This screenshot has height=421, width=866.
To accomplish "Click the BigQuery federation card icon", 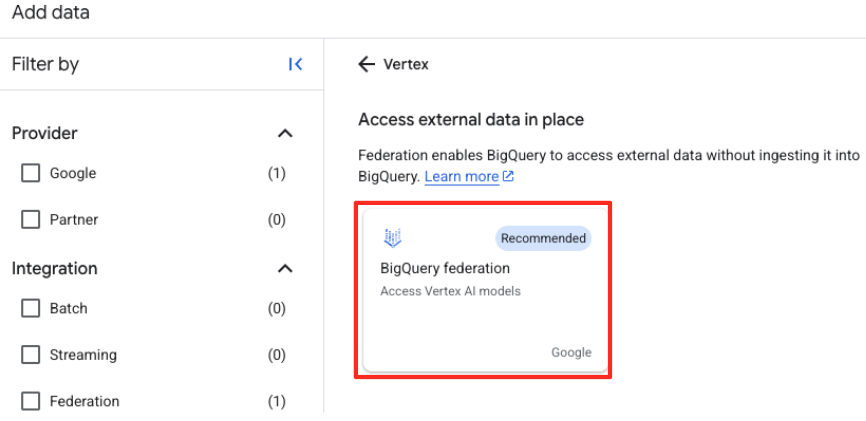I will (392, 238).
